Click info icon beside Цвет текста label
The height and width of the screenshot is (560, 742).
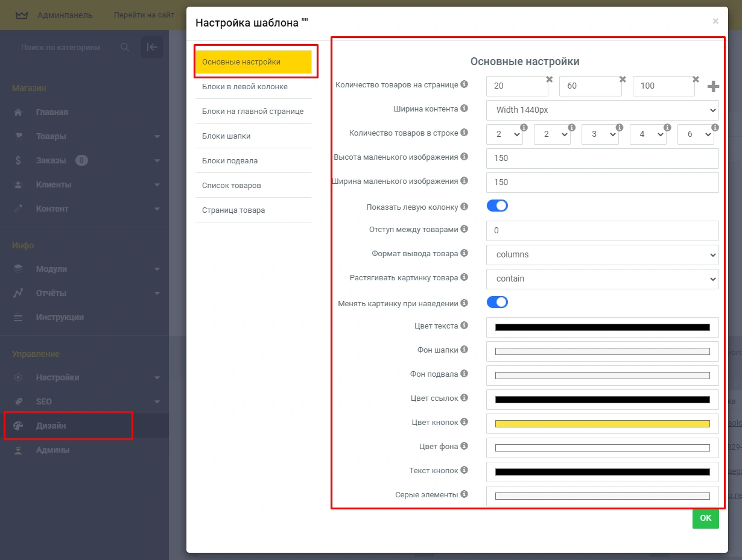click(x=464, y=326)
